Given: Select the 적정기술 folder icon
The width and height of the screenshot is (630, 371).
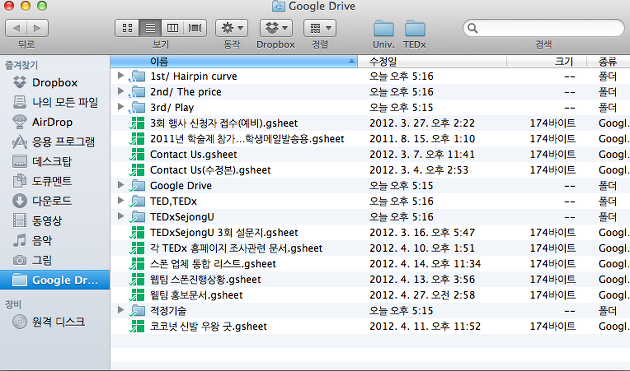Looking at the screenshot, I should (137, 311).
